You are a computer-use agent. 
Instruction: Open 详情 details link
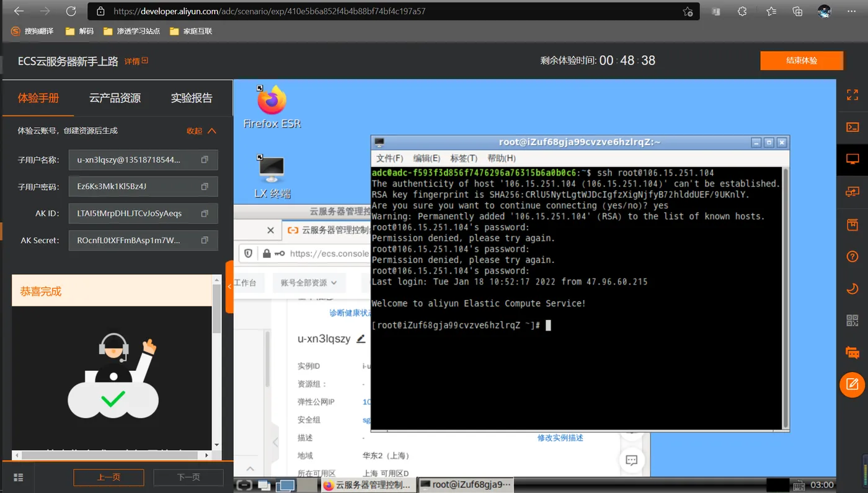pos(136,61)
